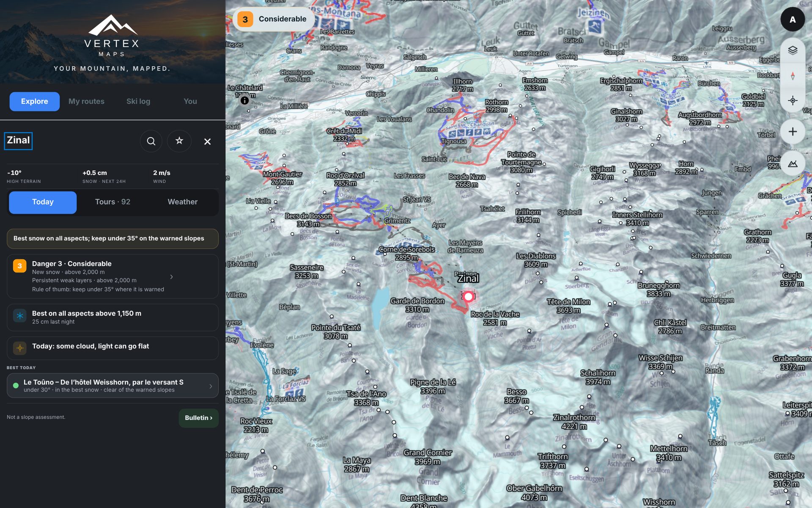812x508 pixels.
Task: Zoom in with the plus button
Action: tap(793, 132)
